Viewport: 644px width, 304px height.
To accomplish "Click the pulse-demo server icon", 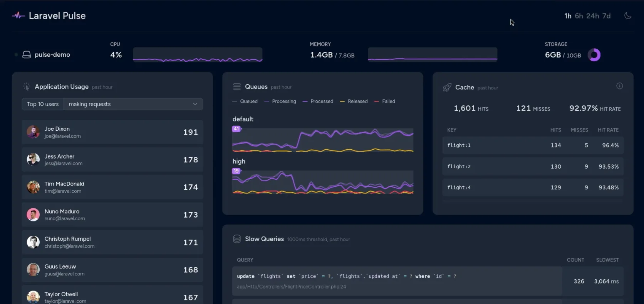I will (27, 55).
